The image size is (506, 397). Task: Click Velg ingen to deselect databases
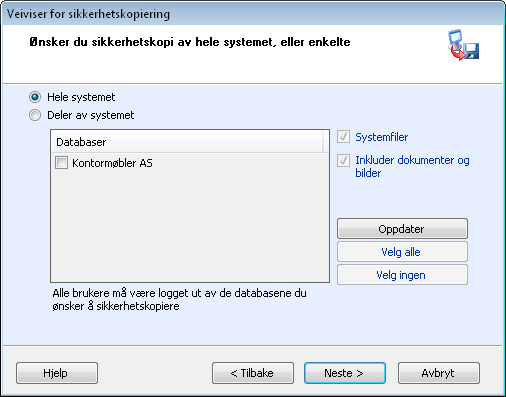402,275
